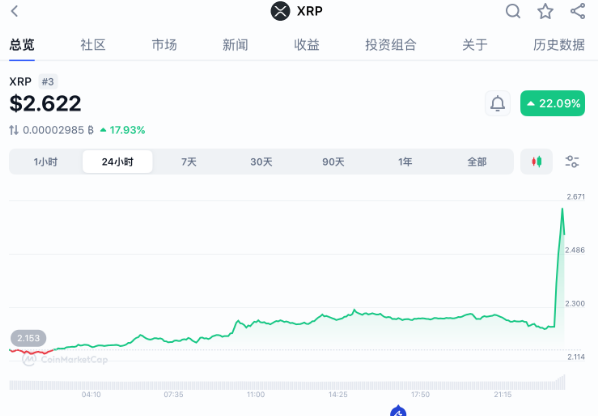Select the 7天 time range
The width and height of the screenshot is (612, 416).
(x=189, y=162)
